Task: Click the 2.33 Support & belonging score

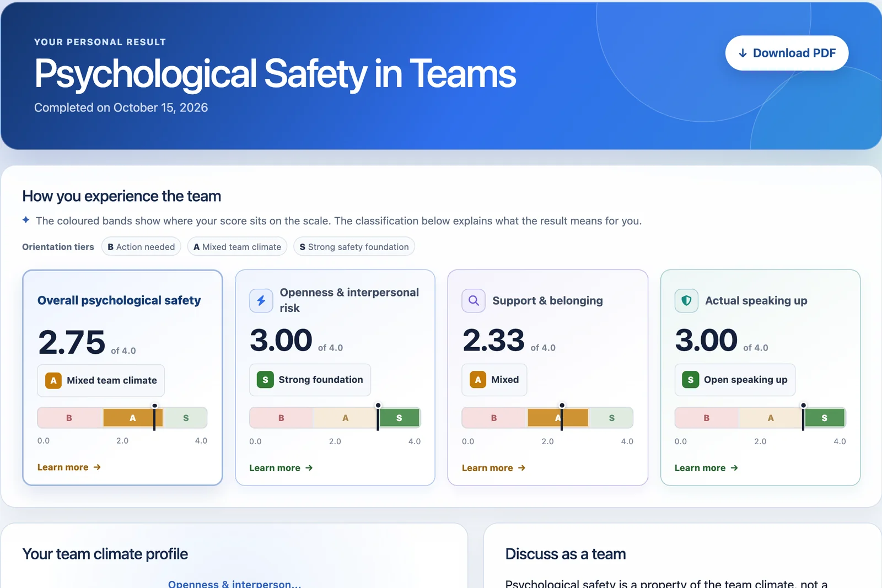Action: click(493, 340)
